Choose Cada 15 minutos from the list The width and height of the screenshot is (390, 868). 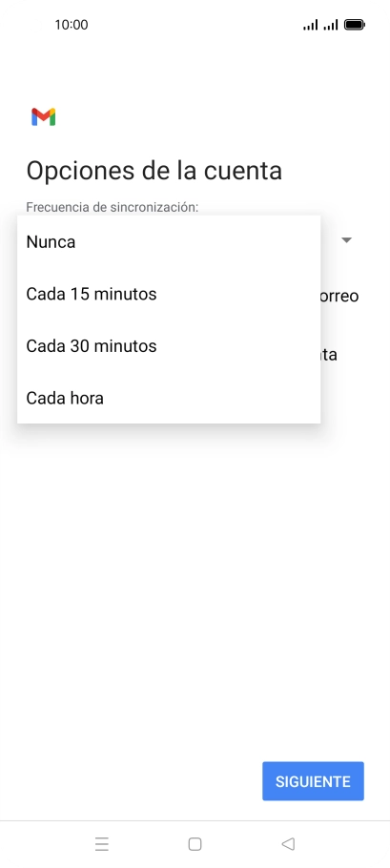click(x=169, y=294)
